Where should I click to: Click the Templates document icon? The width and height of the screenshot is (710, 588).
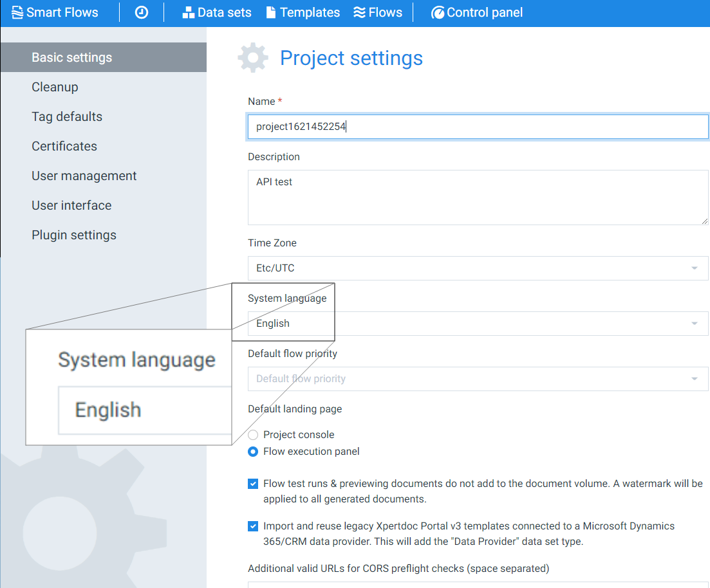[270, 12]
